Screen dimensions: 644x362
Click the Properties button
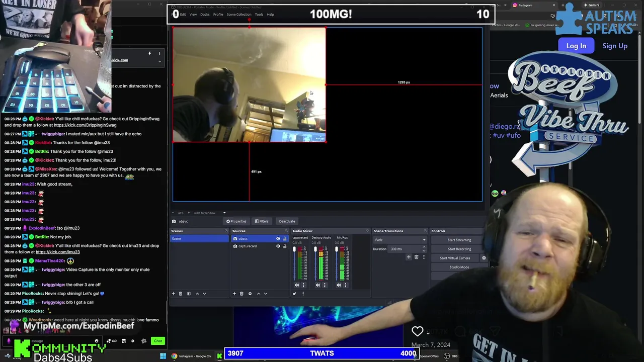[x=236, y=221]
